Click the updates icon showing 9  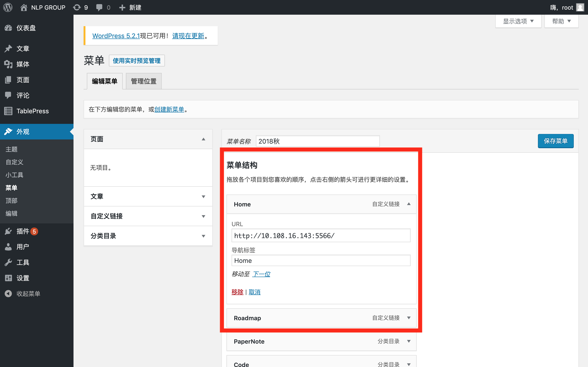[77, 8]
